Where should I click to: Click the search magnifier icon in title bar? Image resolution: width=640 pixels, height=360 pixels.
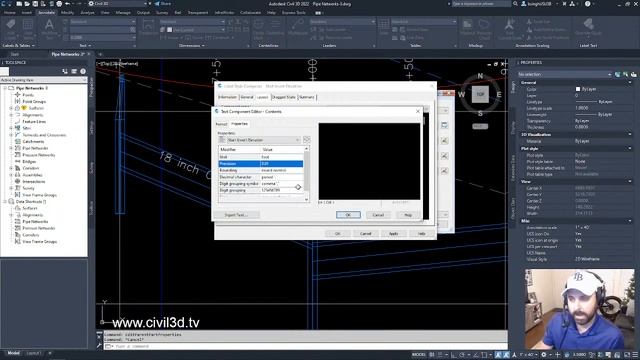click(515, 4)
